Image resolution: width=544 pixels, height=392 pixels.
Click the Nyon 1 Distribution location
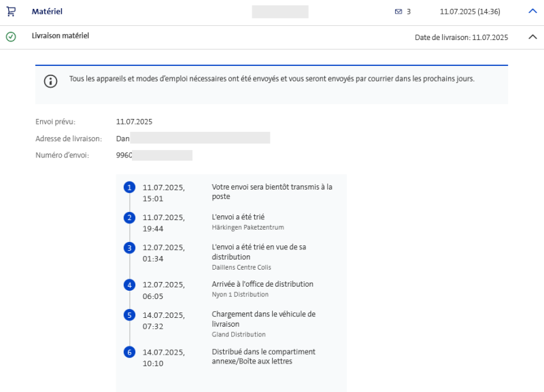240,294
